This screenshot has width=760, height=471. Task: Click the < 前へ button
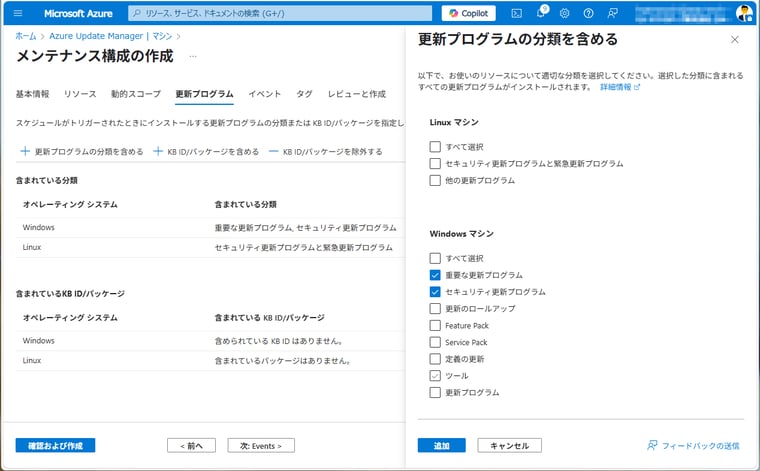point(191,446)
